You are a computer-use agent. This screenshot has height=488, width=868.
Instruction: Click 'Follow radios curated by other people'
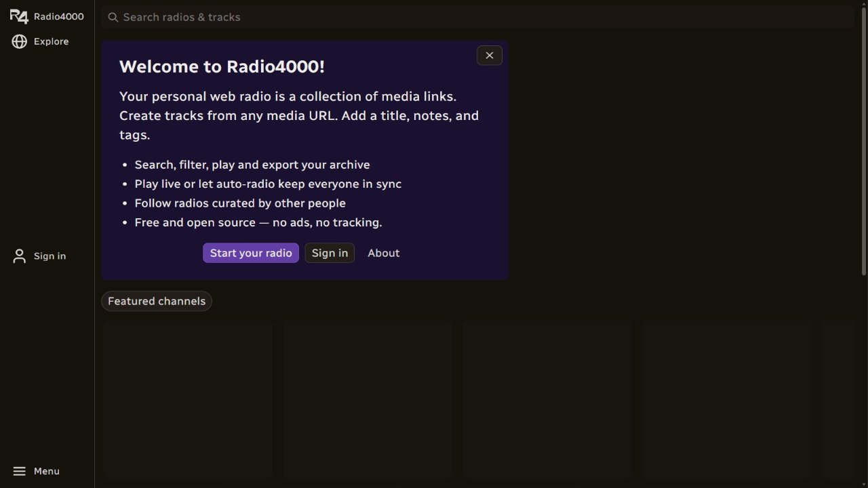240,203
